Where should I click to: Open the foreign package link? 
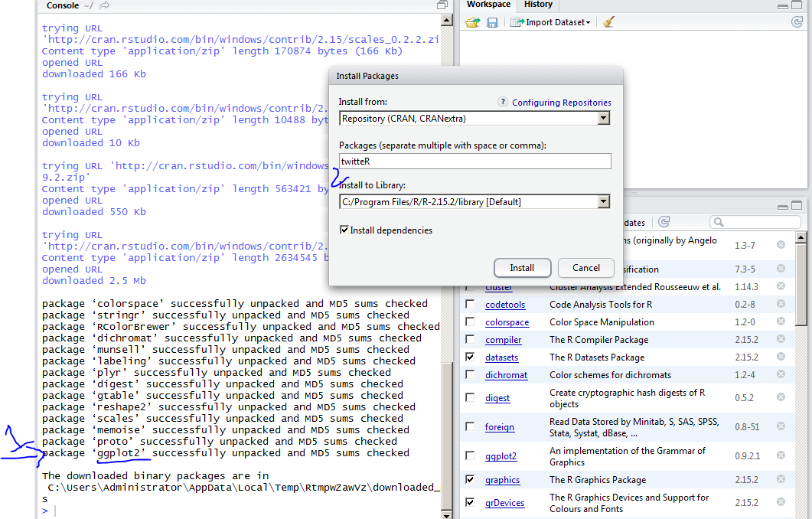pos(500,427)
